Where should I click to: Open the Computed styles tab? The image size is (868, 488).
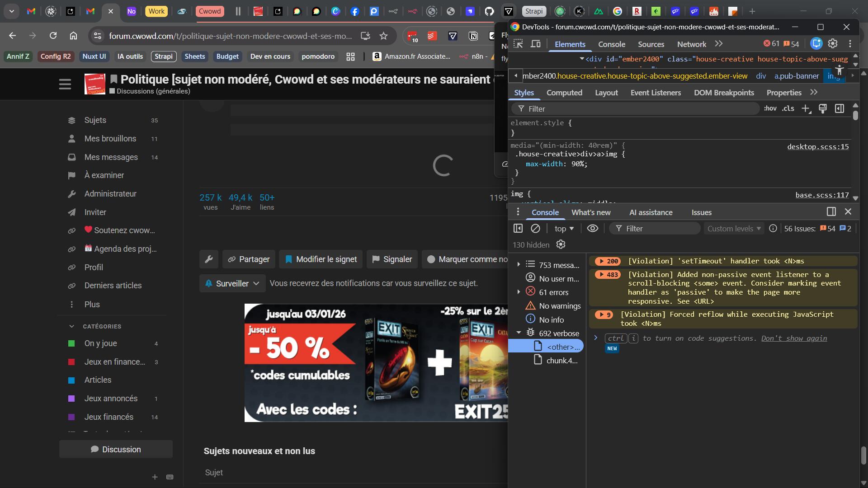(x=564, y=93)
